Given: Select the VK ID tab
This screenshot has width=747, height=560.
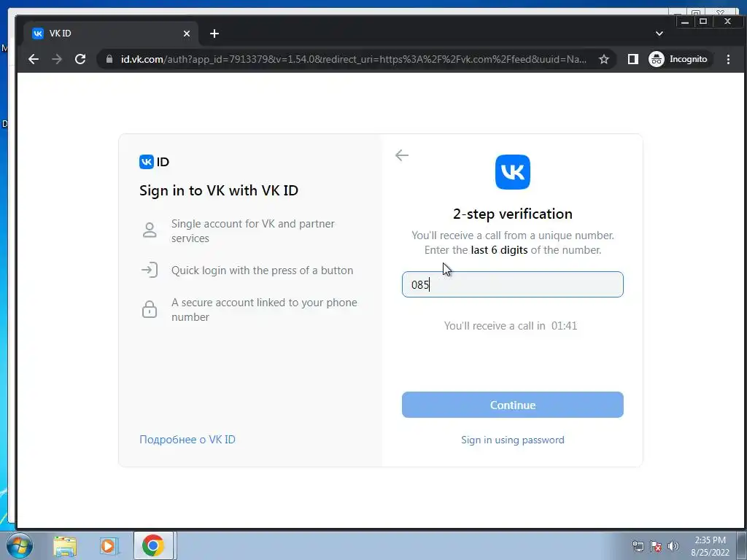Looking at the screenshot, I should (111, 34).
